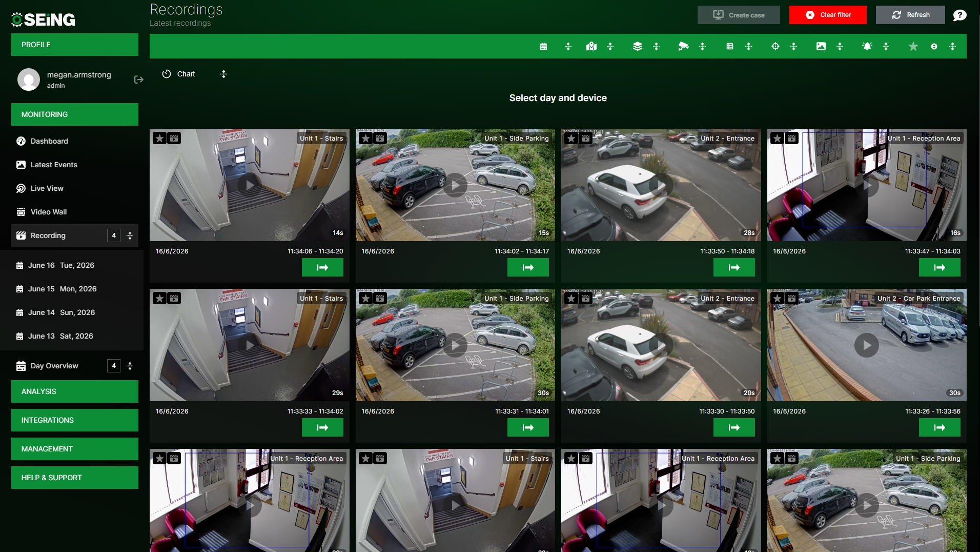Click the clapperboard icon on Car Park Entrance recording

pyautogui.click(x=792, y=298)
